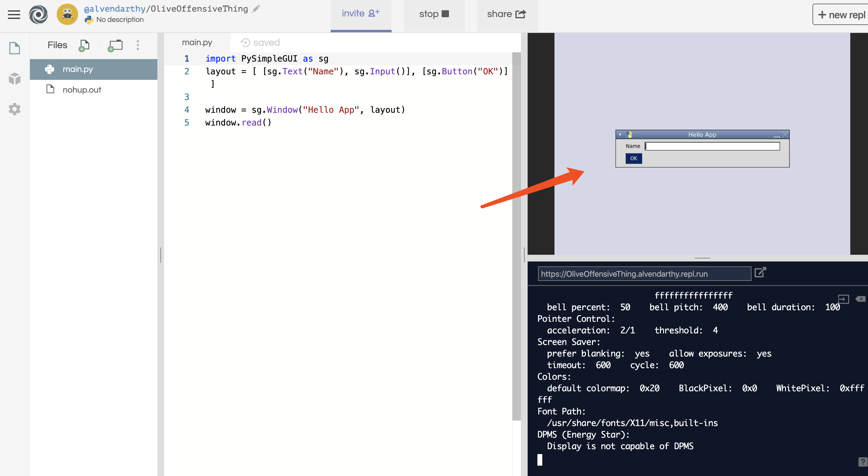Switch to the main.py editor tab
868x476 pixels.
click(197, 42)
